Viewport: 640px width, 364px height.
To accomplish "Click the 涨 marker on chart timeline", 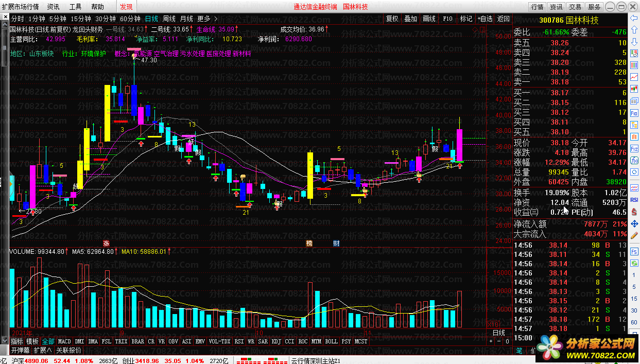I will [x=106, y=244].
